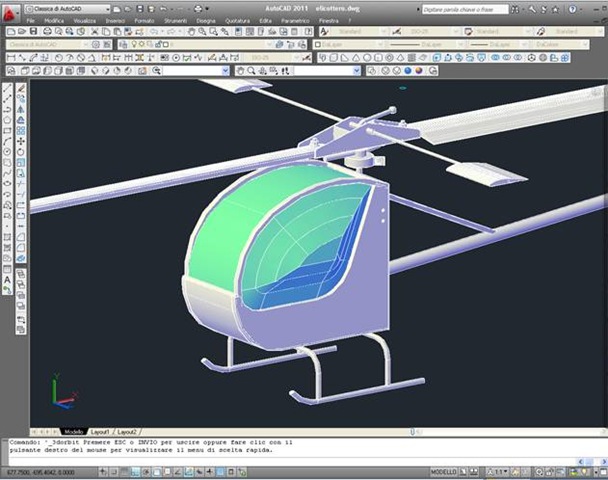Toggle the MODELLO space button in status bar
The height and width of the screenshot is (480, 608).
443,471
